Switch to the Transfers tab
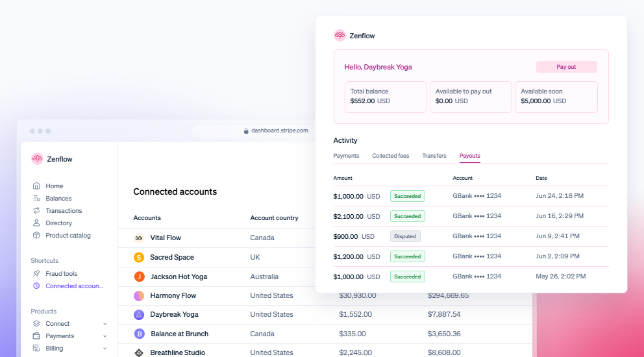This screenshot has height=357, width=644. pos(434,156)
